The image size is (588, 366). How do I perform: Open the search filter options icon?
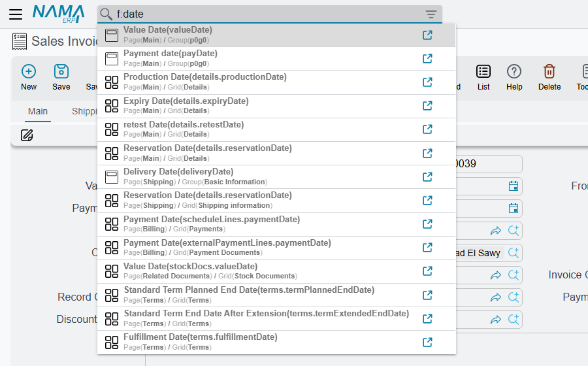(x=431, y=14)
